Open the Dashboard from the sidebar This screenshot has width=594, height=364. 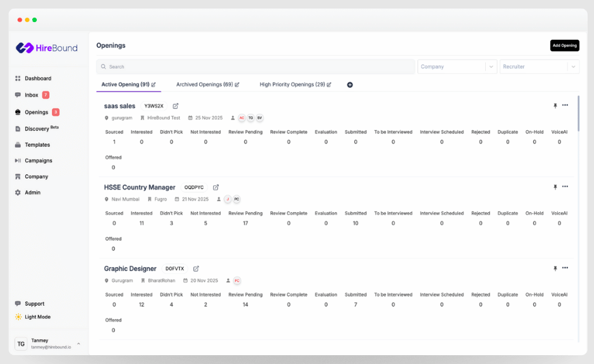click(37, 78)
